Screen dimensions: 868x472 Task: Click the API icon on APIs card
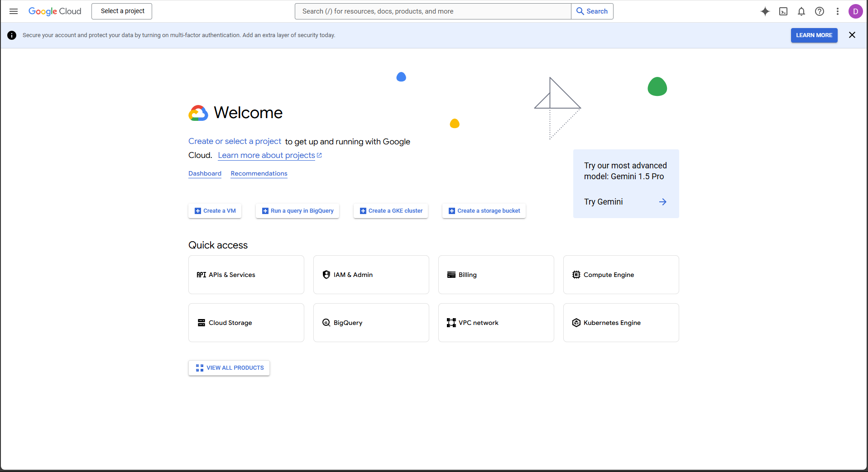[201, 275]
